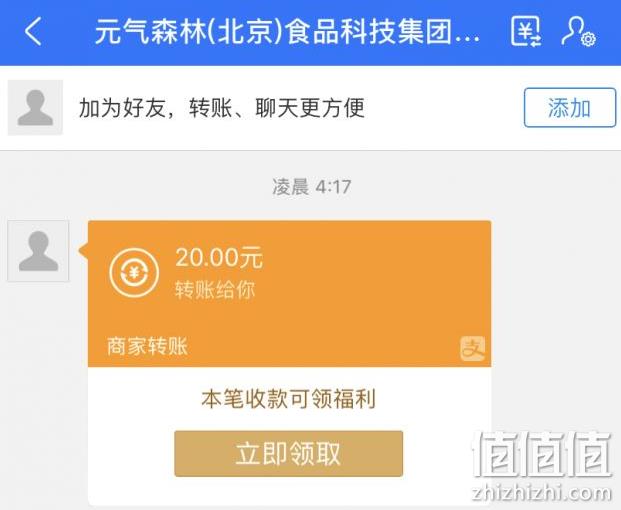Image resolution: width=621 pixels, height=510 pixels.
Task: Tap the 本笔收款可领福利 text
Action: (x=288, y=398)
